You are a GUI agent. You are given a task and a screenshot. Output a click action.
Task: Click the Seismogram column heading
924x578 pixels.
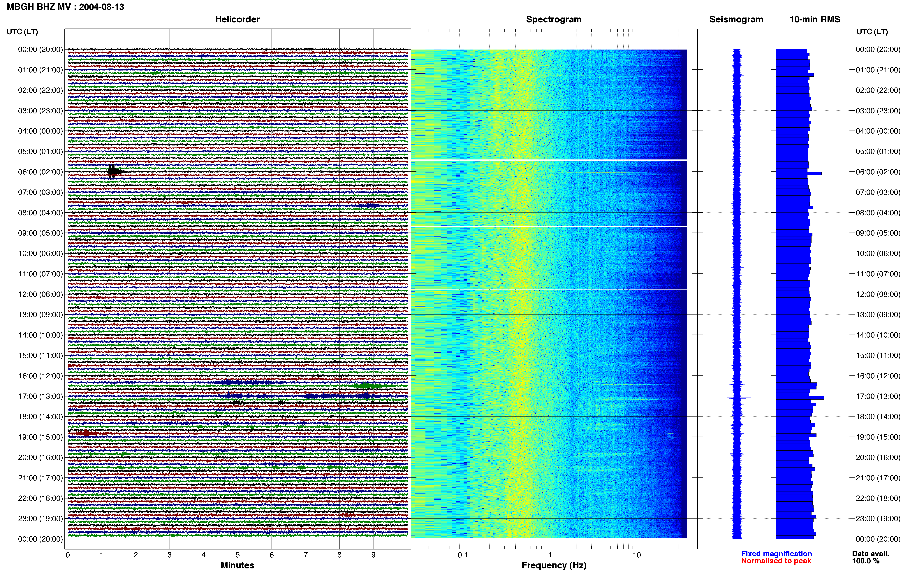736,20
